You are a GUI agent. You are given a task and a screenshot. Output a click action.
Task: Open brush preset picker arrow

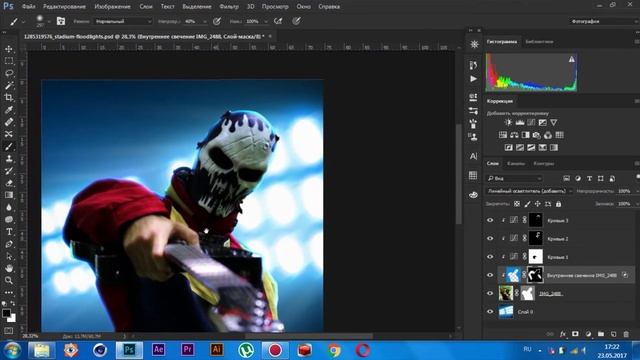point(49,21)
